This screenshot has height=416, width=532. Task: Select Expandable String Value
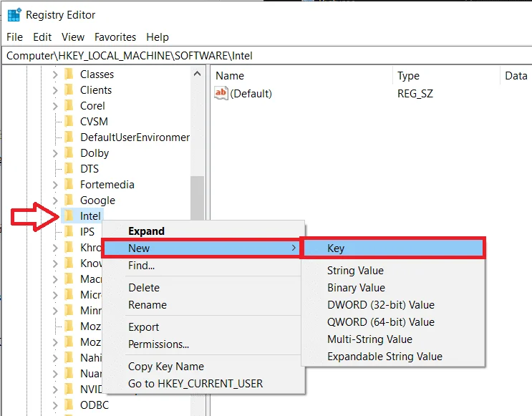pos(393,357)
